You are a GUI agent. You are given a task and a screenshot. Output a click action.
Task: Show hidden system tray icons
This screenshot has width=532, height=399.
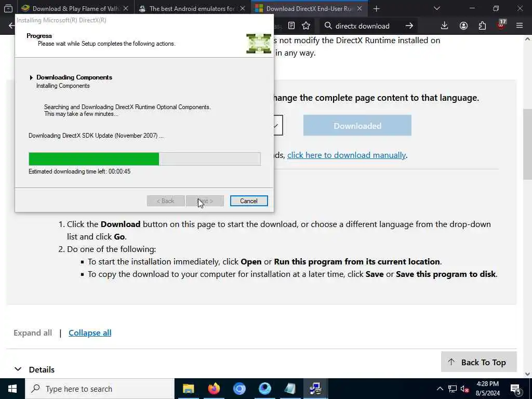point(440,389)
